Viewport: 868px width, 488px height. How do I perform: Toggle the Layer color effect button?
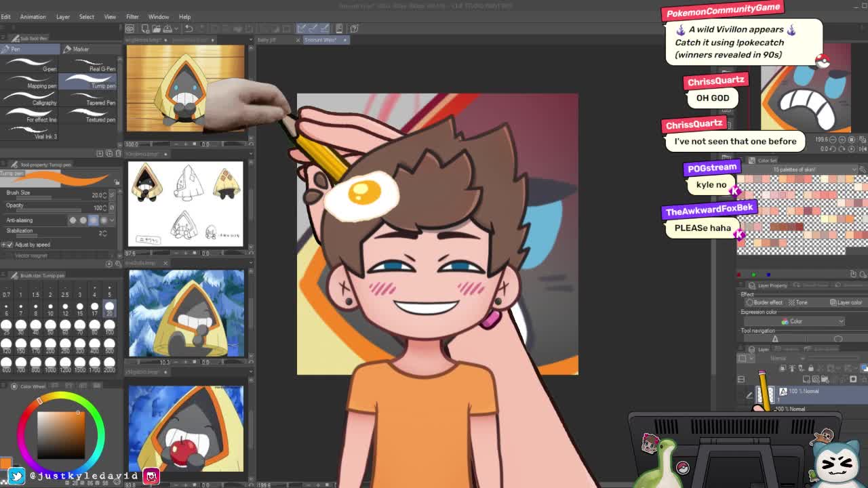click(x=846, y=302)
